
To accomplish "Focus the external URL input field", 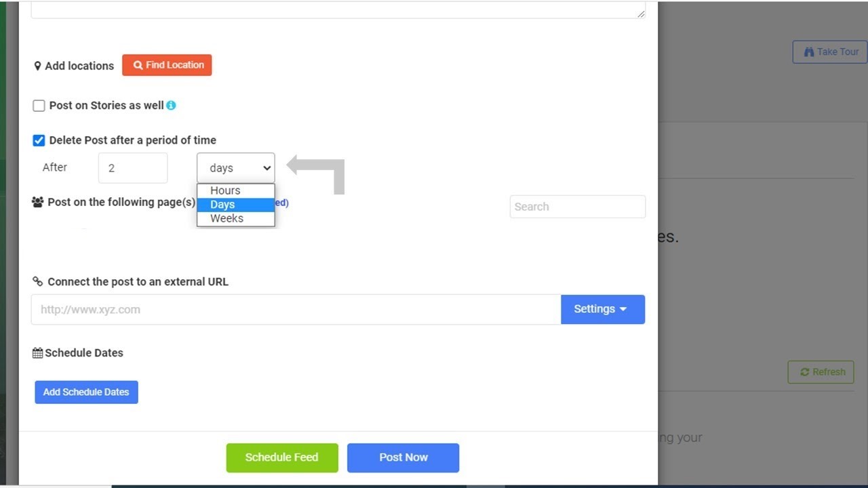I will point(296,310).
